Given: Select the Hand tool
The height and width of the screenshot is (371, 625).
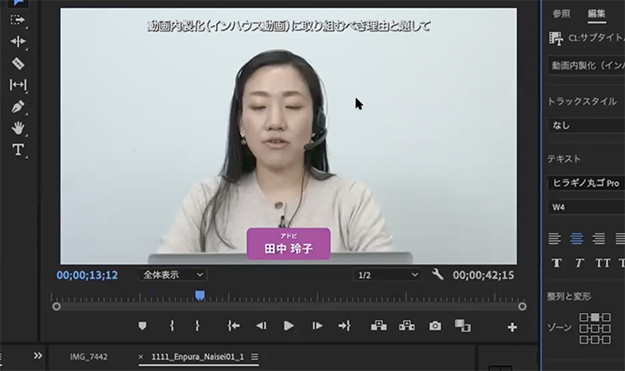Looking at the screenshot, I should (18, 128).
